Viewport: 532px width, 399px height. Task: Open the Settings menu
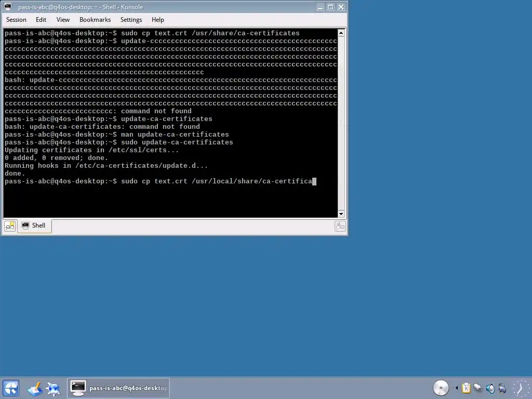point(131,20)
